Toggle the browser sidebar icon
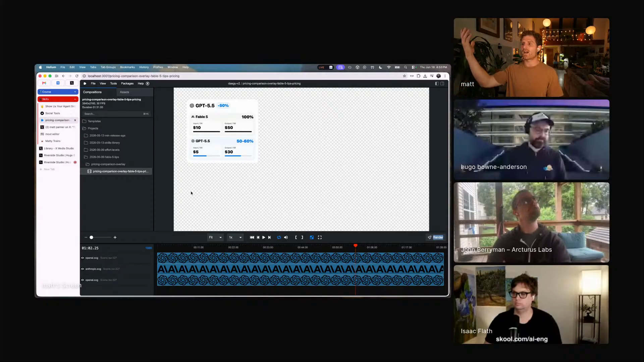The height and width of the screenshot is (362, 644). 57,76
